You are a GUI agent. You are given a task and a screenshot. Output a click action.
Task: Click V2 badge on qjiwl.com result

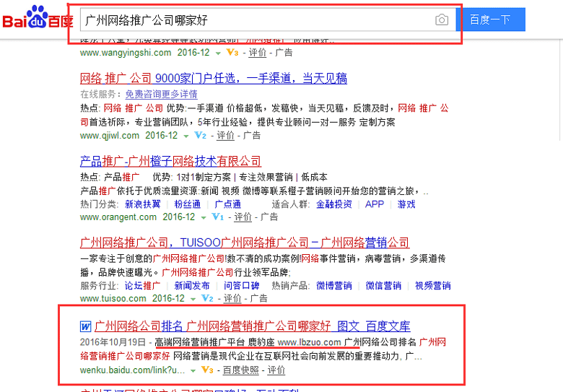coord(200,135)
